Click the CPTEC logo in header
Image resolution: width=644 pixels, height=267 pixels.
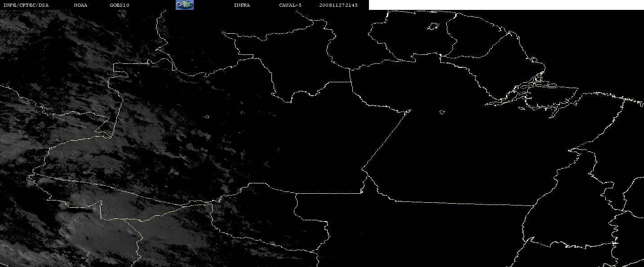click(184, 5)
